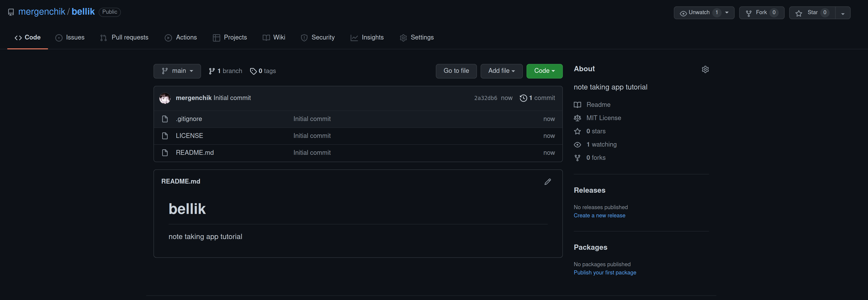Open the bellik repository name link
The height and width of the screenshot is (300, 868).
83,12
